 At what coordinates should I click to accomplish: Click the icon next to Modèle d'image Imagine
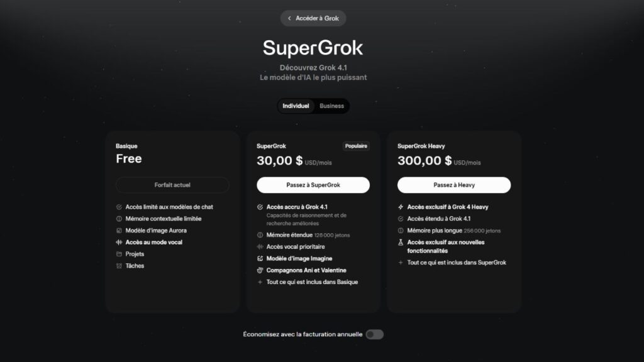tap(260, 258)
